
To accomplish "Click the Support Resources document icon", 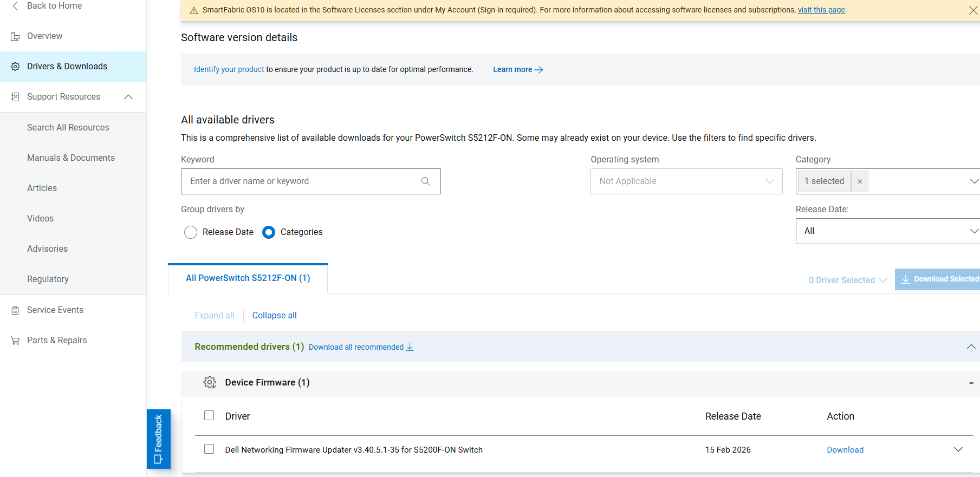I will click(x=15, y=97).
